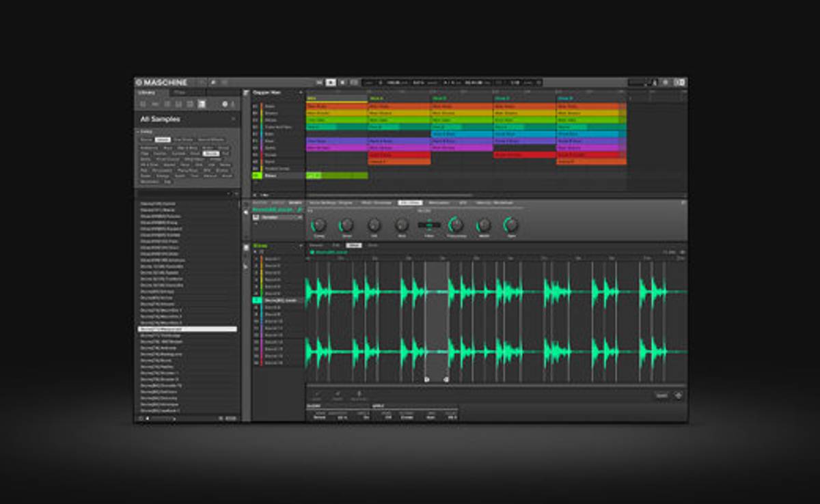Switch sample editor to Record tab
The image size is (820, 504).
click(316, 245)
